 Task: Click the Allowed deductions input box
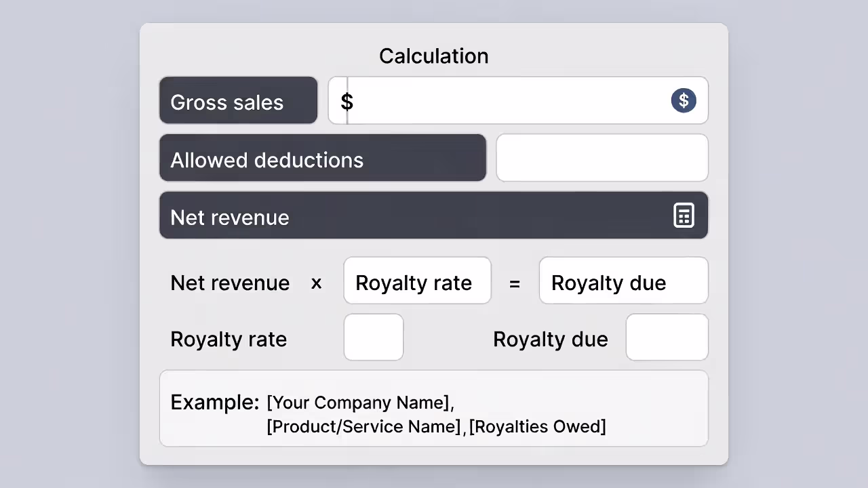pyautogui.click(x=602, y=157)
